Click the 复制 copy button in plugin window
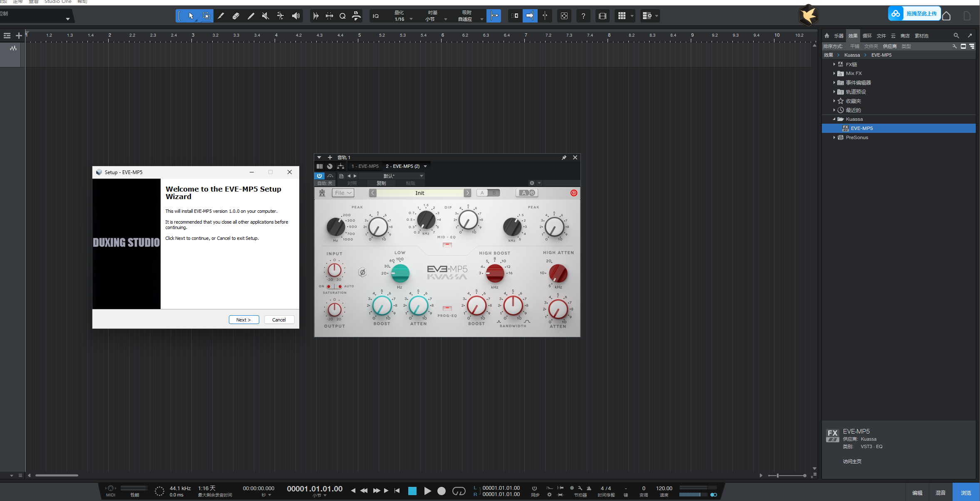Viewport: 980px width, 501px height. click(381, 183)
